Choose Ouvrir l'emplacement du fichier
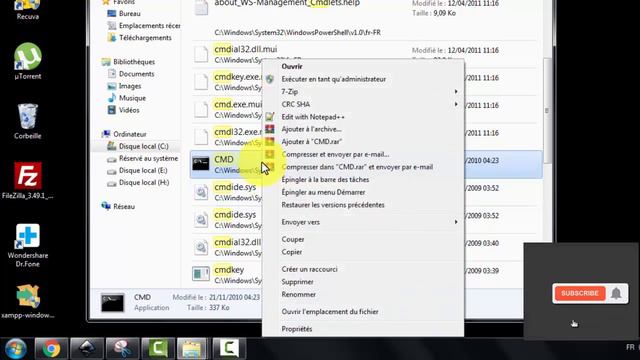 [330, 312]
